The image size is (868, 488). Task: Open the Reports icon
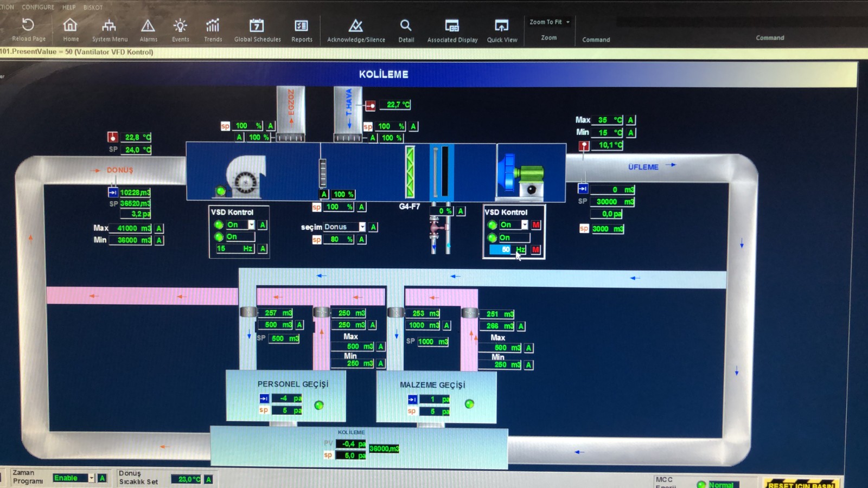[301, 25]
